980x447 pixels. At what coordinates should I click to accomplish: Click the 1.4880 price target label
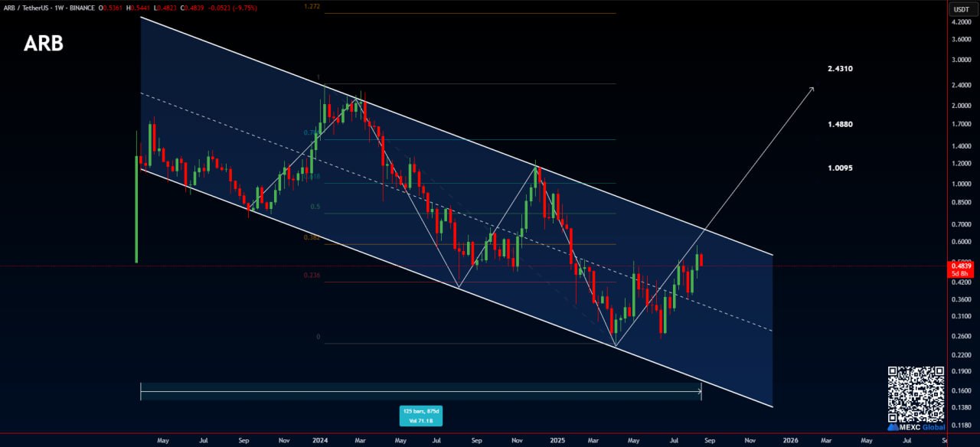[840, 124]
